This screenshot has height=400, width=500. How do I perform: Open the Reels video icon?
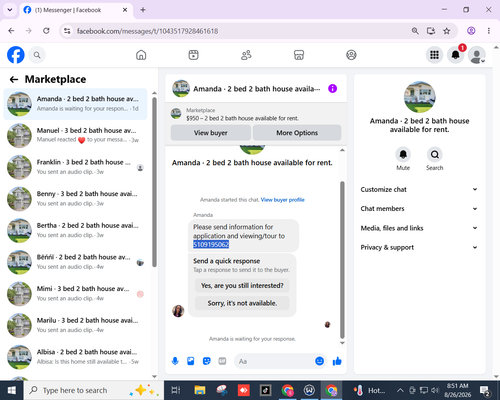tap(194, 55)
